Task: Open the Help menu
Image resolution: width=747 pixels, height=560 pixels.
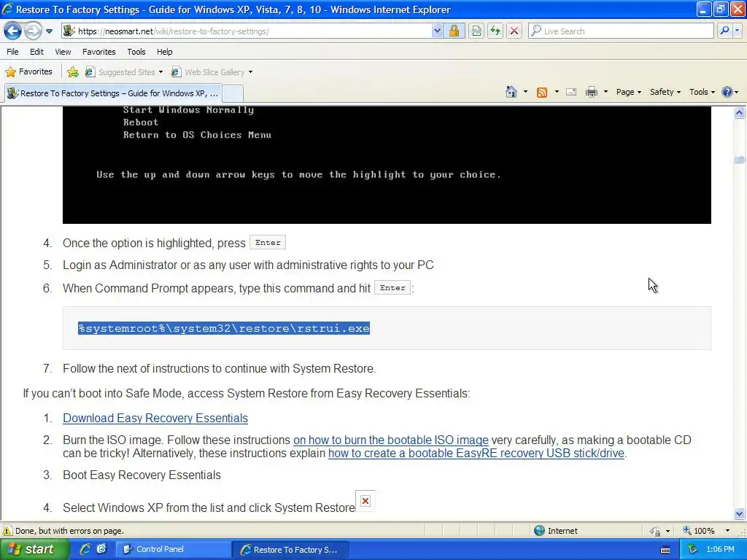Action: 165,52
